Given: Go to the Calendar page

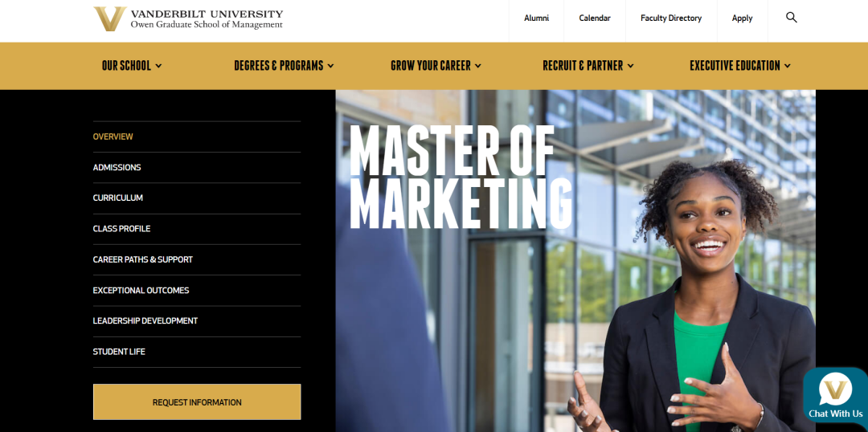Looking at the screenshot, I should pos(595,18).
